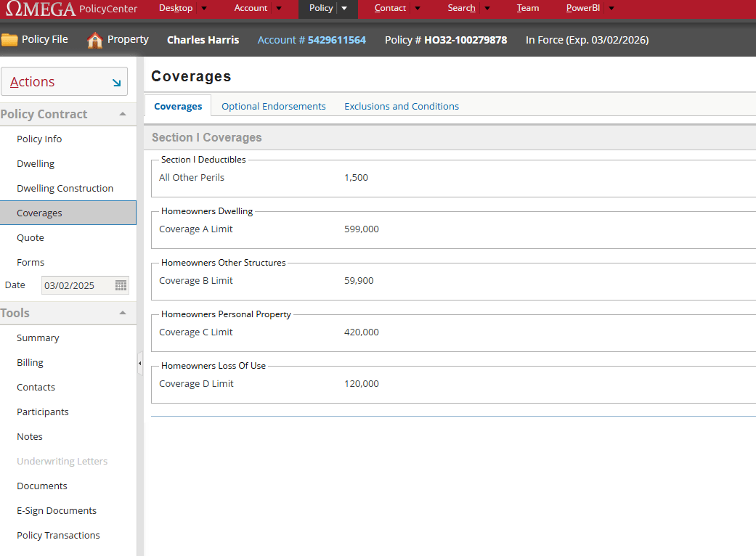The image size is (756, 556).
Task: Open the Desktop menu
Action: pyautogui.click(x=176, y=8)
